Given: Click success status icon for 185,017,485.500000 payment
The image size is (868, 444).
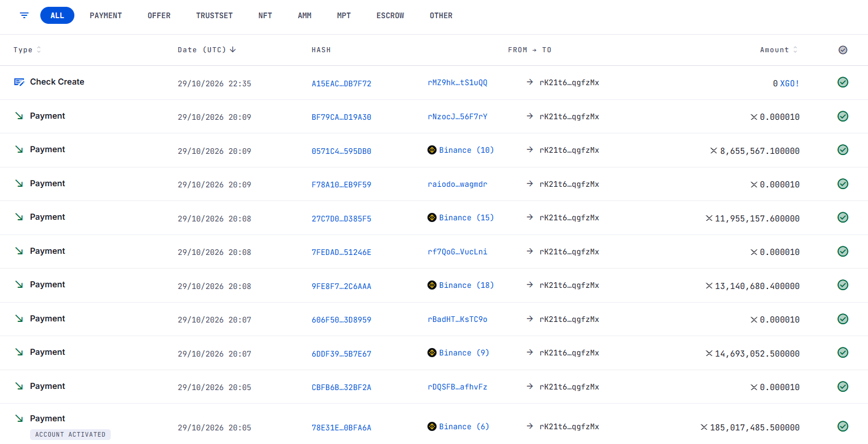Looking at the screenshot, I should [843, 426].
